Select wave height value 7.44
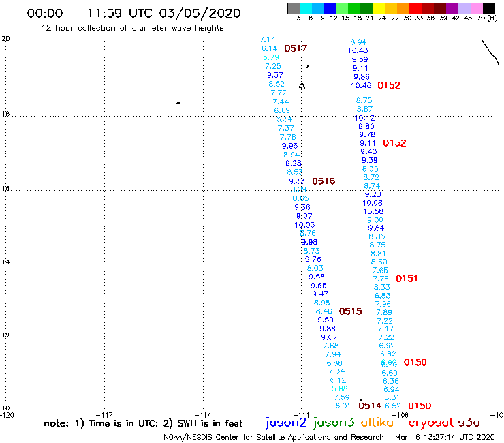 pos(281,102)
